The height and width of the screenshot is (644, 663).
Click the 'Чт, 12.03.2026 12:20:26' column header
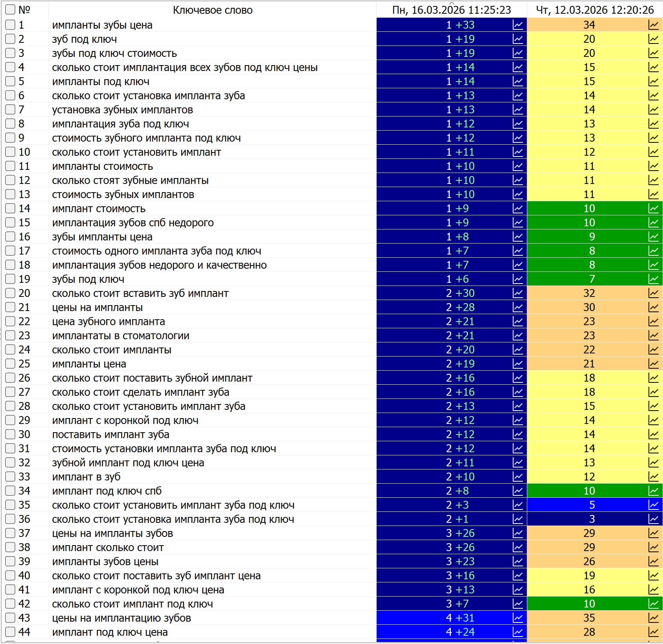(x=594, y=10)
